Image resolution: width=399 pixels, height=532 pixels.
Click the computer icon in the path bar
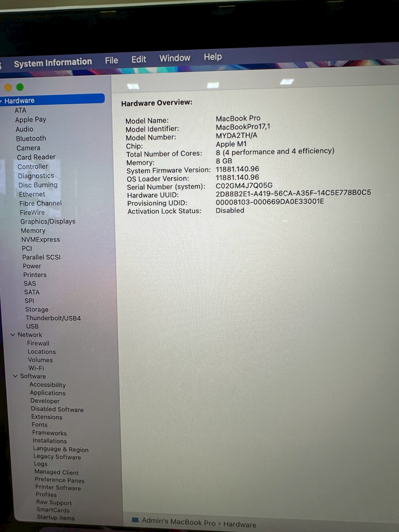pos(135,520)
